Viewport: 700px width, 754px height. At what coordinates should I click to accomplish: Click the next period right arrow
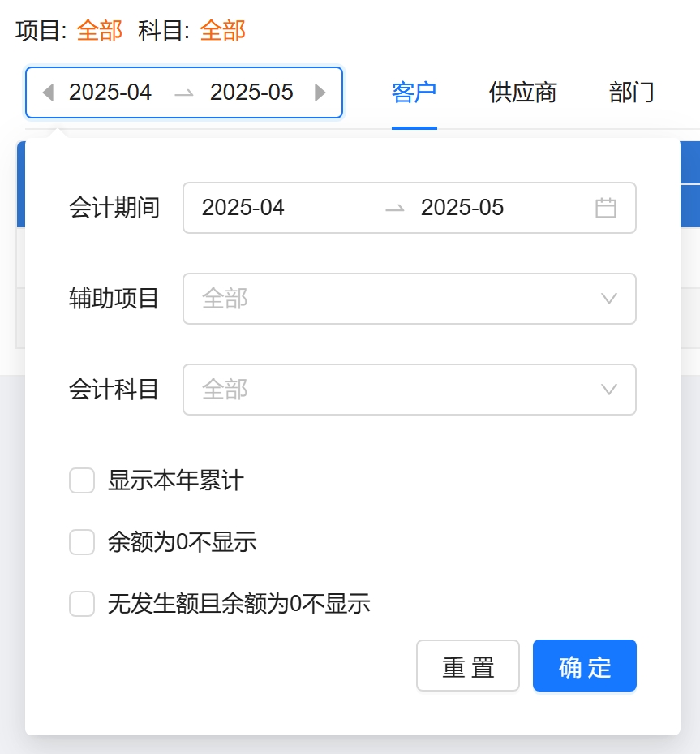tap(320, 93)
